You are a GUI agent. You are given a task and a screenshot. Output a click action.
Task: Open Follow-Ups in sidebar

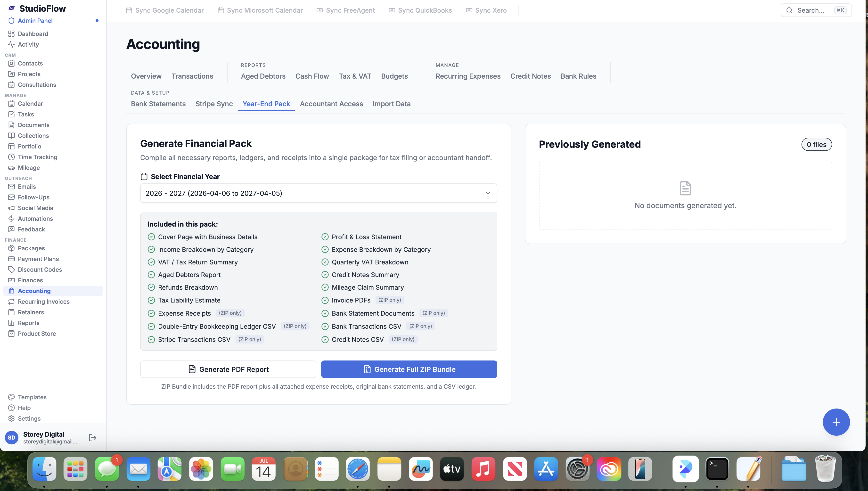[x=33, y=197]
